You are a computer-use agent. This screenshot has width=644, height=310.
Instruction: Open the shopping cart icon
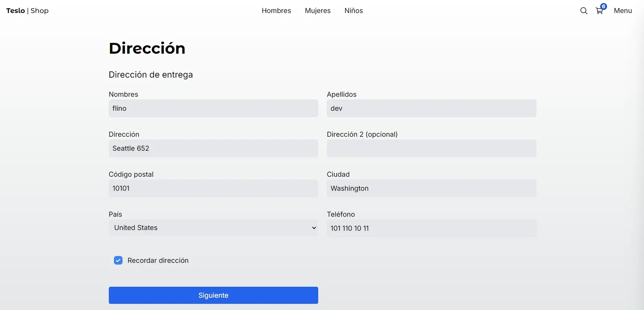(599, 11)
